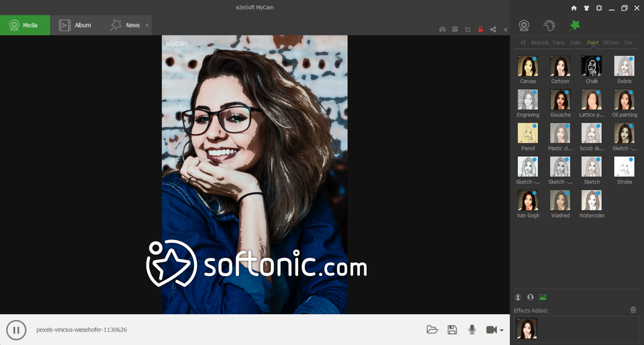This screenshot has width=644, height=345.
Task: Switch to the Media tab
Action: tap(25, 25)
